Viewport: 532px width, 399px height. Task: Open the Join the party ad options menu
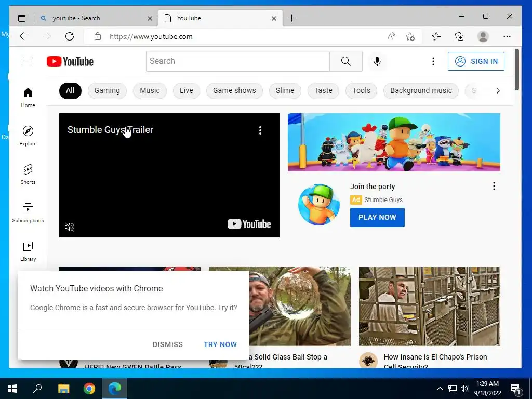tap(494, 186)
